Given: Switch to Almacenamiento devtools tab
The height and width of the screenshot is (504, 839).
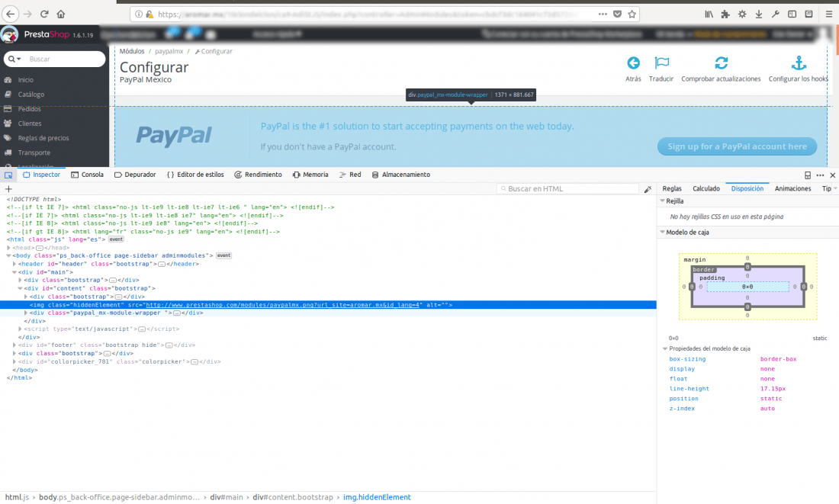Looking at the screenshot, I should click(400, 175).
